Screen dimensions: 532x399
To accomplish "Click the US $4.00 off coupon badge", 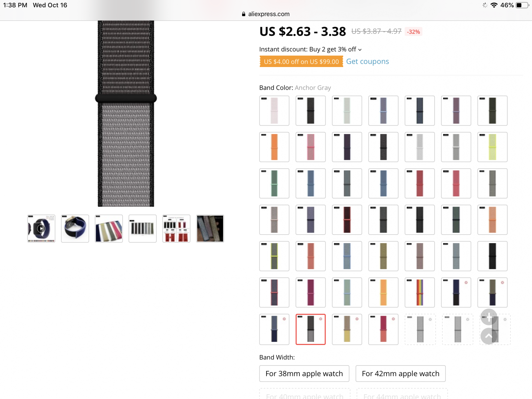I will coord(301,61).
